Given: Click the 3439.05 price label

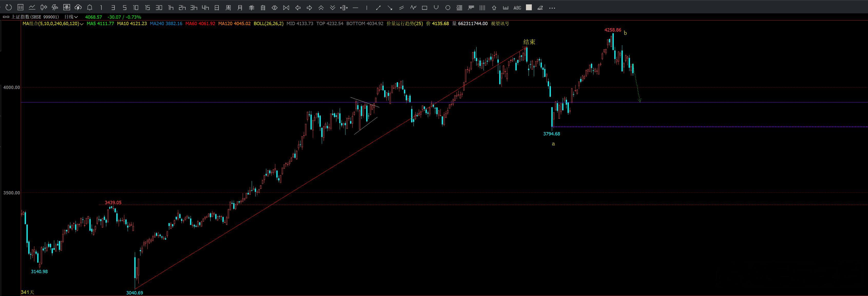Looking at the screenshot, I should coord(113,202).
